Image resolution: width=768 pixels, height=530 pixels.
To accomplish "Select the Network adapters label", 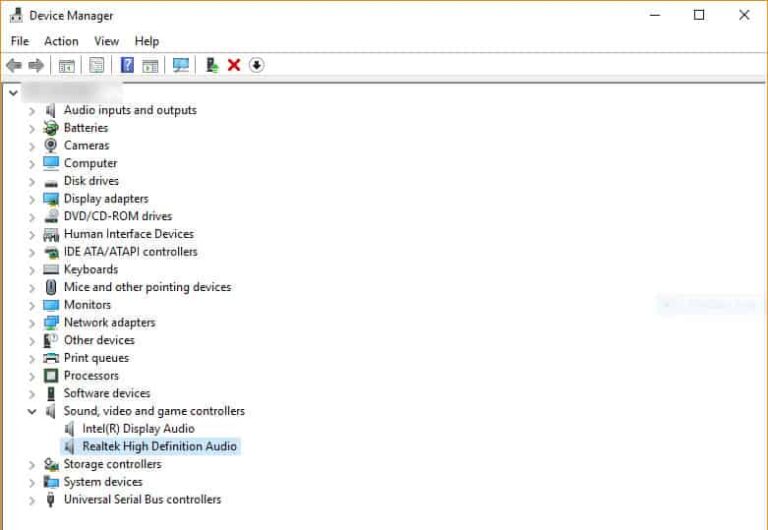I will [110, 322].
